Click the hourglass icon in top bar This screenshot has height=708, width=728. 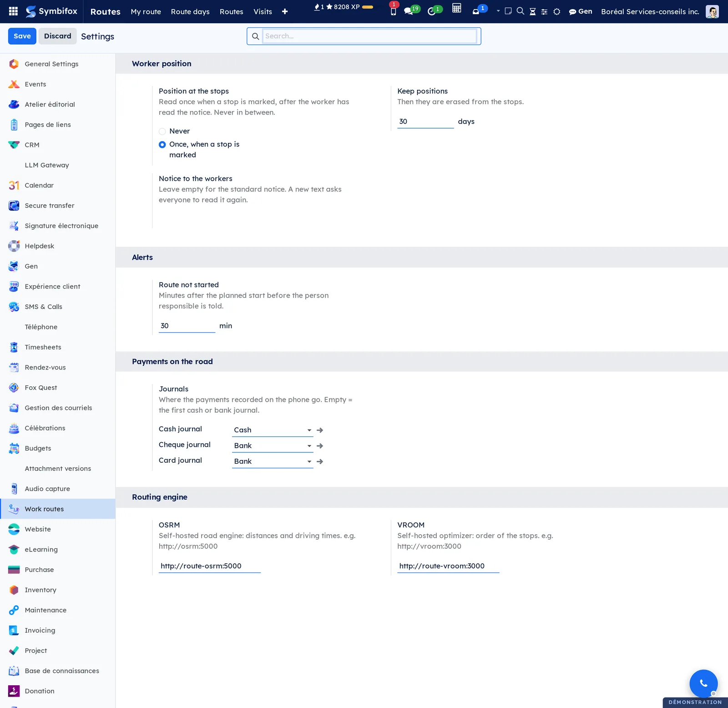tap(532, 11)
